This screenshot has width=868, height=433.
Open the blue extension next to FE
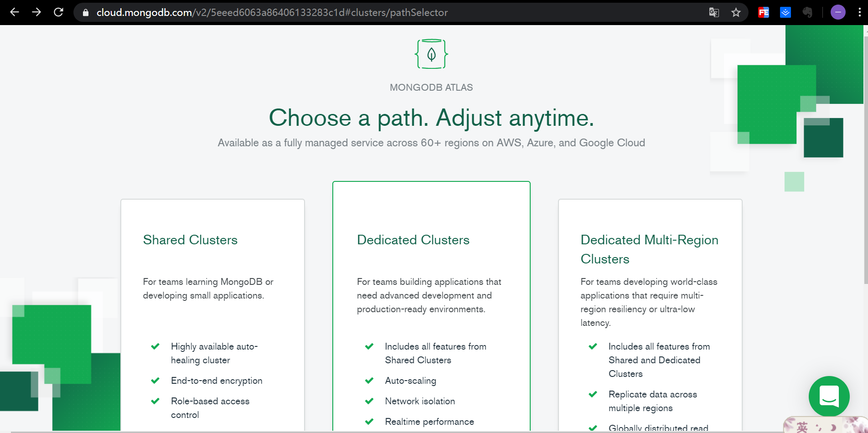coord(785,12)
